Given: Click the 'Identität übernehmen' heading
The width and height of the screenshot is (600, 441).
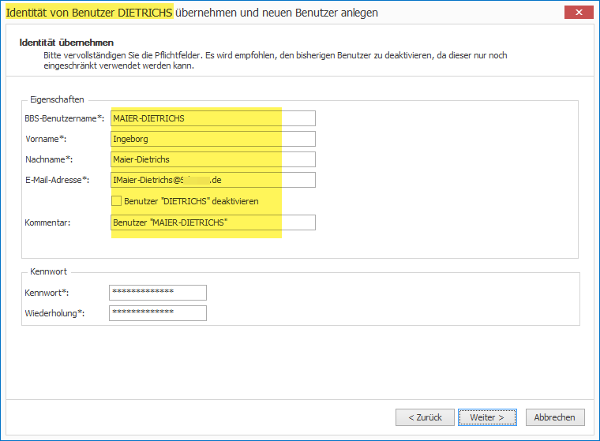Looking at the screenshot, I should 67,42.
